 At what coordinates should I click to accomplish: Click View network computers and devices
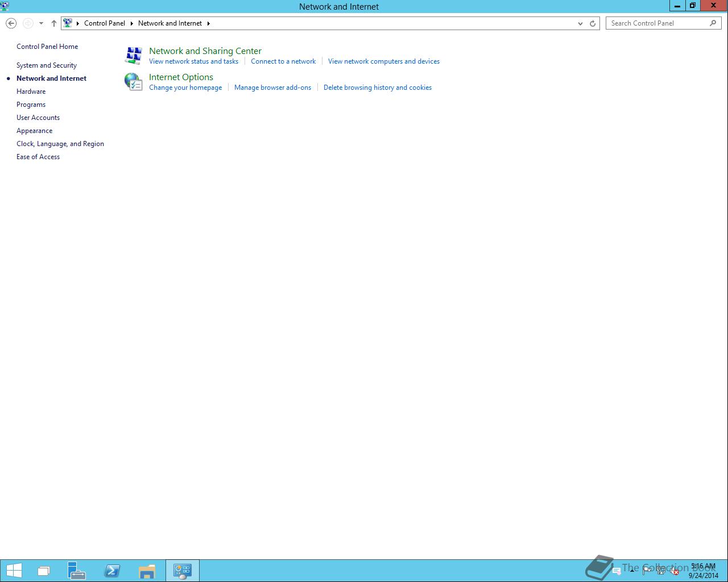[384, 61]
